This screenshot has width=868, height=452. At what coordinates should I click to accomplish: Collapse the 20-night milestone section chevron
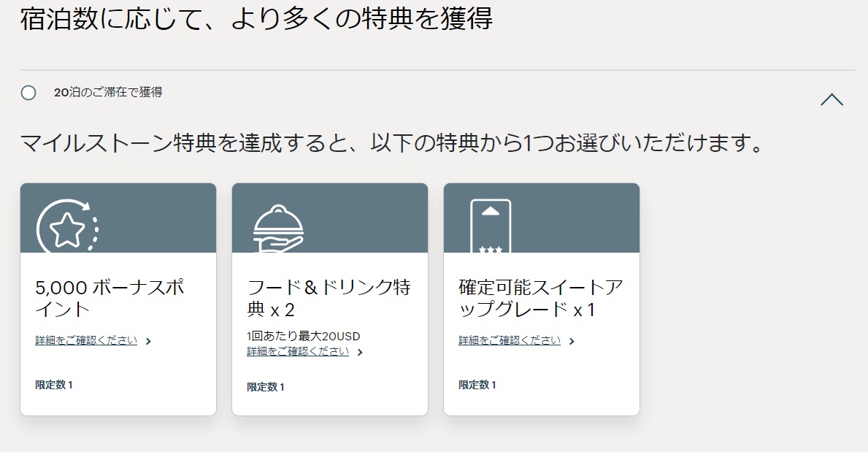click(x=831, y=100)
